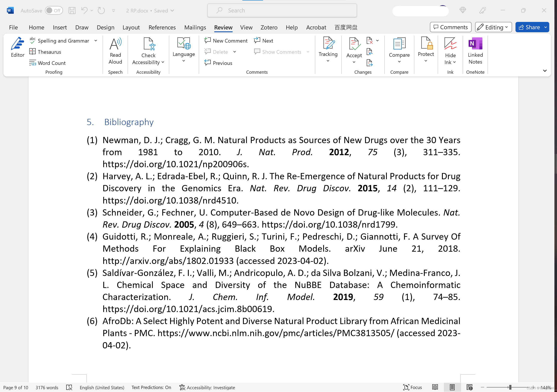Toggle the AutoSave switch
Viewport: 557px width, 392px height.
[x=54, y=11]
